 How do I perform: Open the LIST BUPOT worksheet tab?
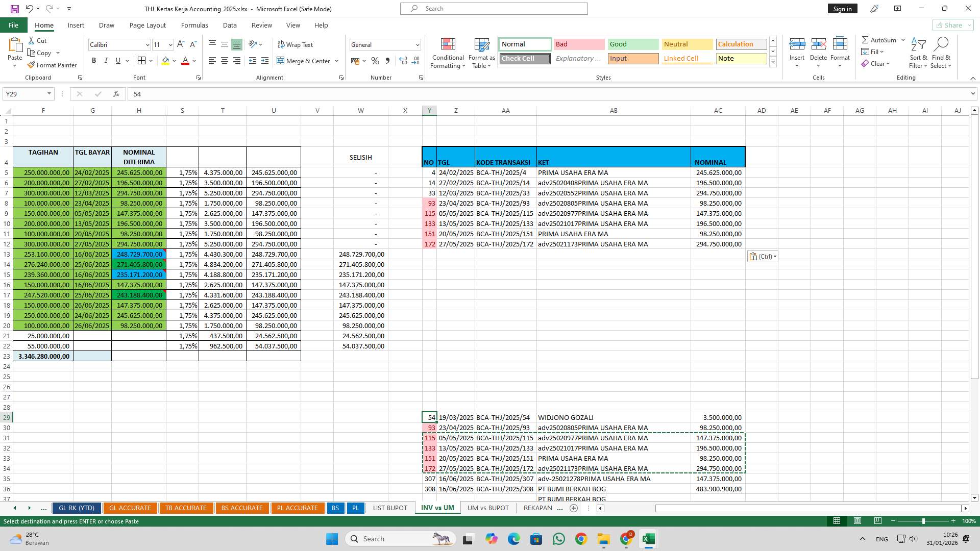click(389, 508)
